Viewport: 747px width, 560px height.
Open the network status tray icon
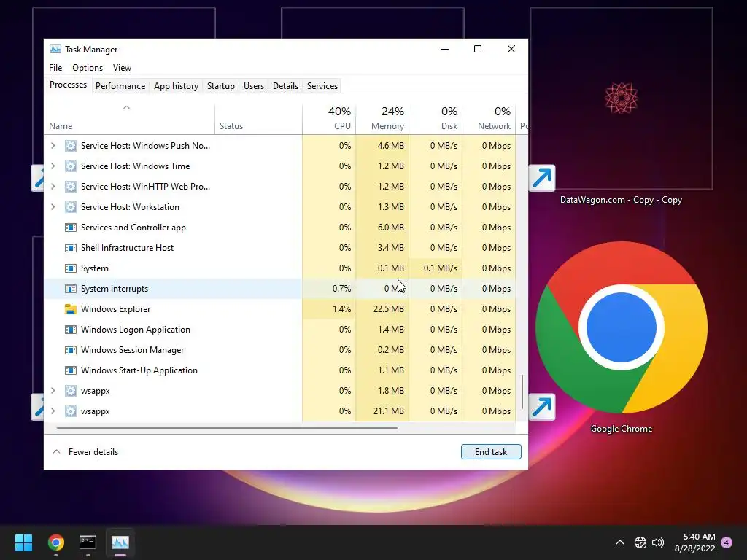640,542
